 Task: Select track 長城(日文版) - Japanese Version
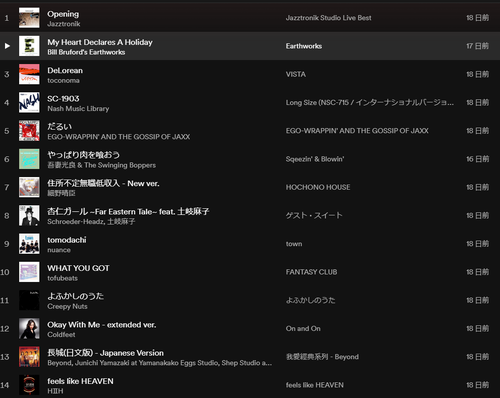(x=105, y=353)
